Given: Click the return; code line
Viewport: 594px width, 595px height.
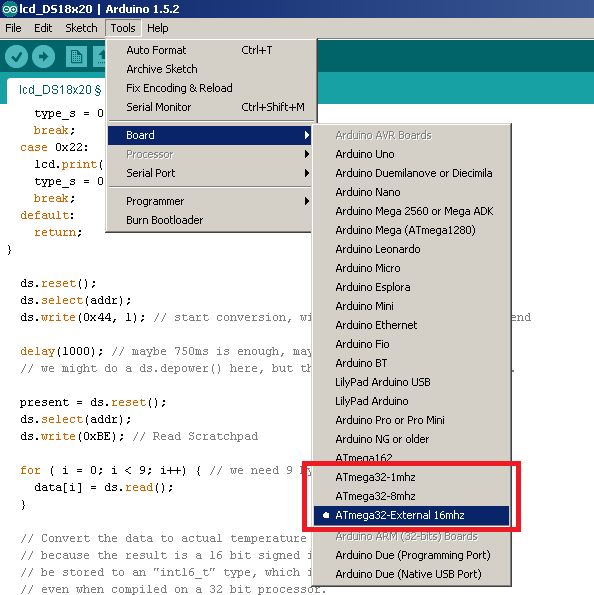Looking at the screenshot, I should click(58, 232).
